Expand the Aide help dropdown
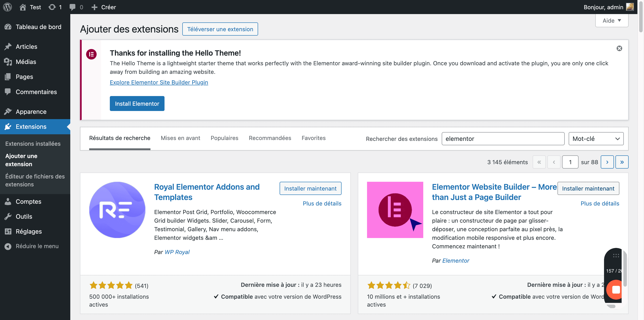Viewport: 644px width, 320px height. tap(611, 20)
